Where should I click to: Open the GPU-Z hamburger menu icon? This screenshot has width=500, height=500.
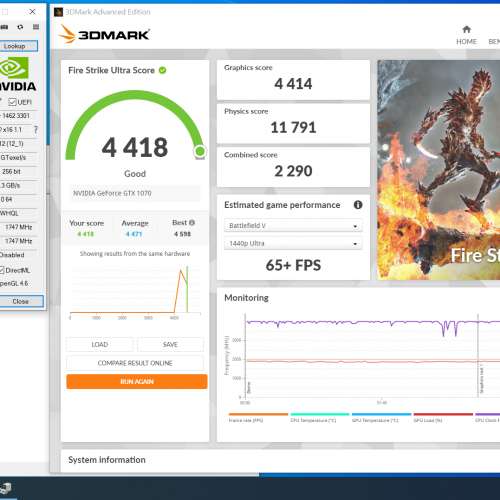[x=36, y=27]
